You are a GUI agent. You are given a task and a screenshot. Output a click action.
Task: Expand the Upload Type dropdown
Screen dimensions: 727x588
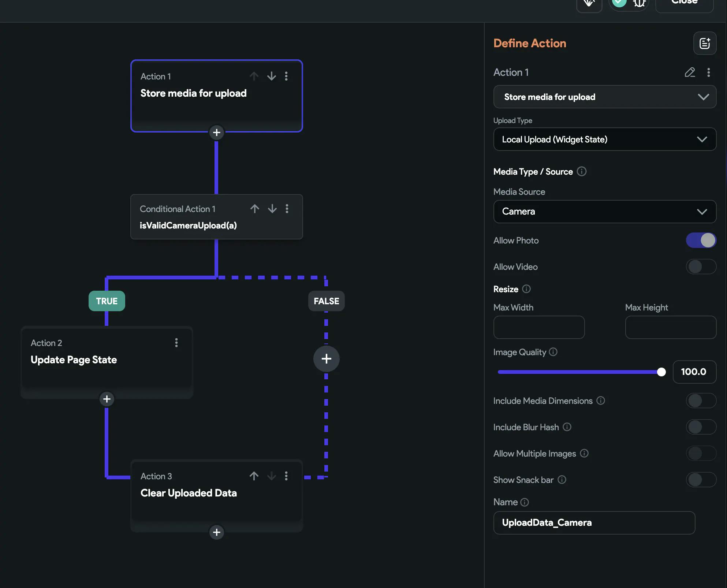[604, 139]
